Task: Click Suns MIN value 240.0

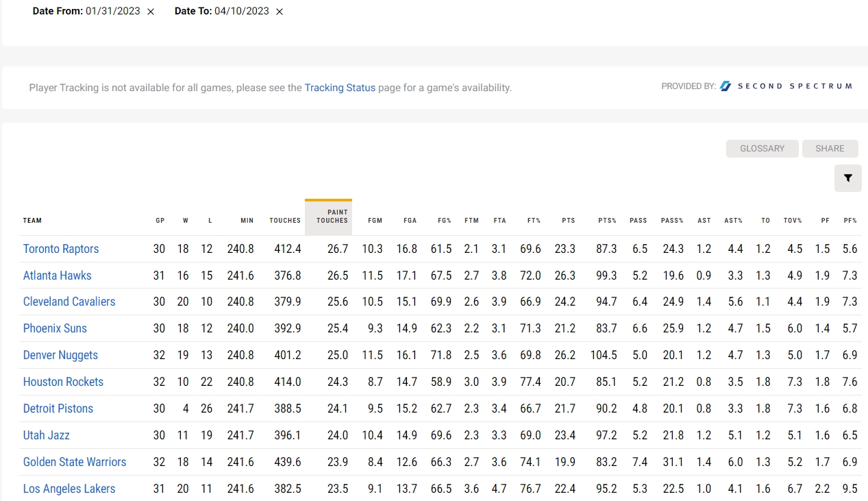Action: [x=240, y=328]
